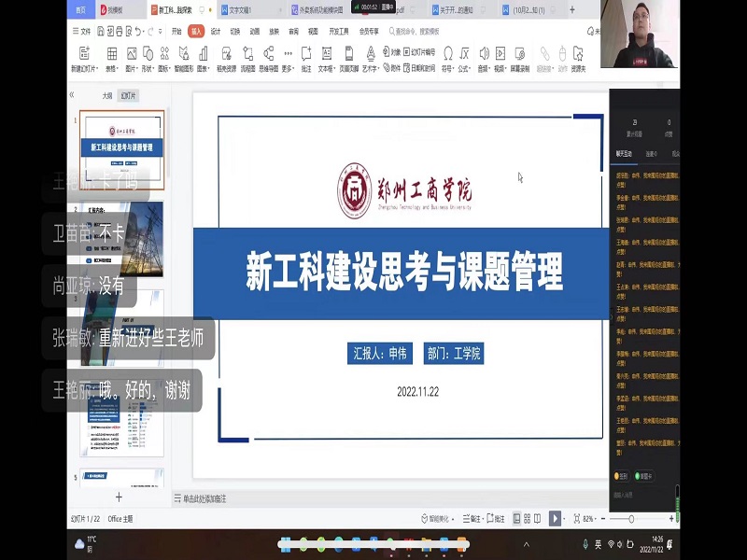The image size is (747, 560).
Task: Insert a smart graphic (智能图形)
Action: (184, 59)
